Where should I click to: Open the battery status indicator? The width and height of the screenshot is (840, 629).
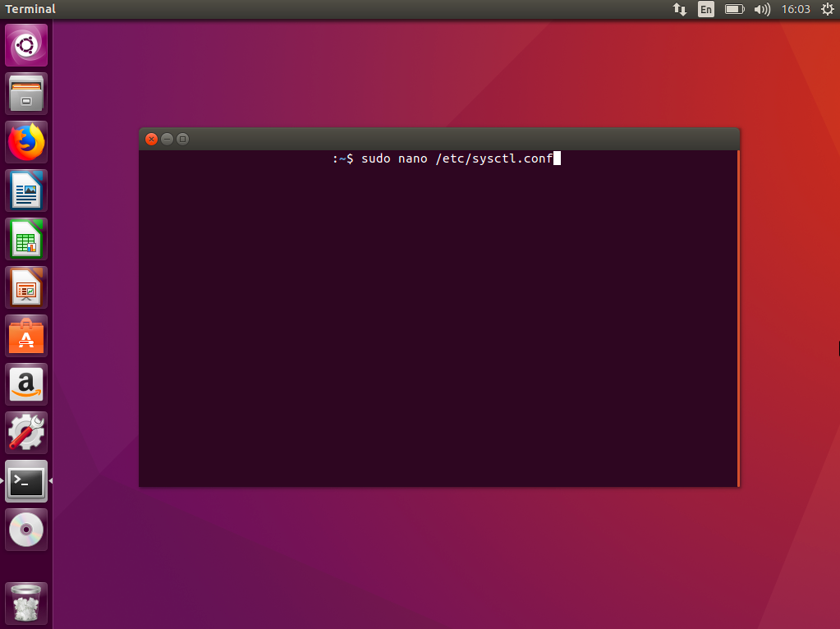(734, 9)
